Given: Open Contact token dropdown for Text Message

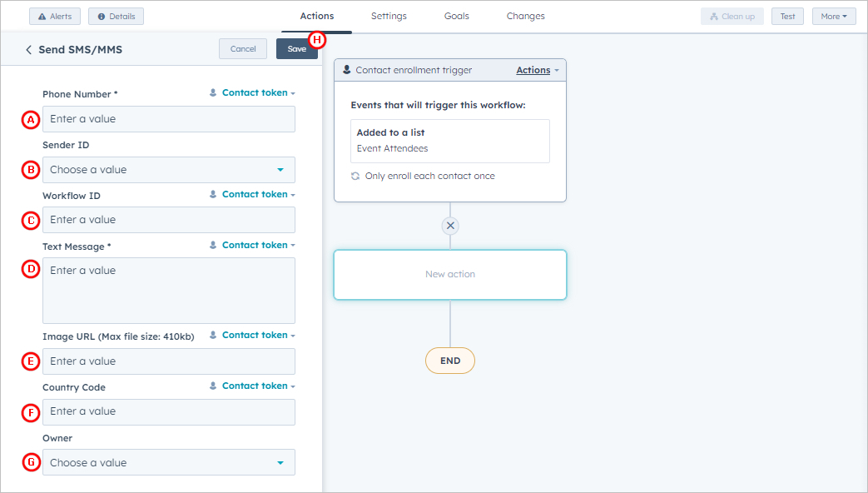Looking at the screenshot, I should (x=252, y=246).
